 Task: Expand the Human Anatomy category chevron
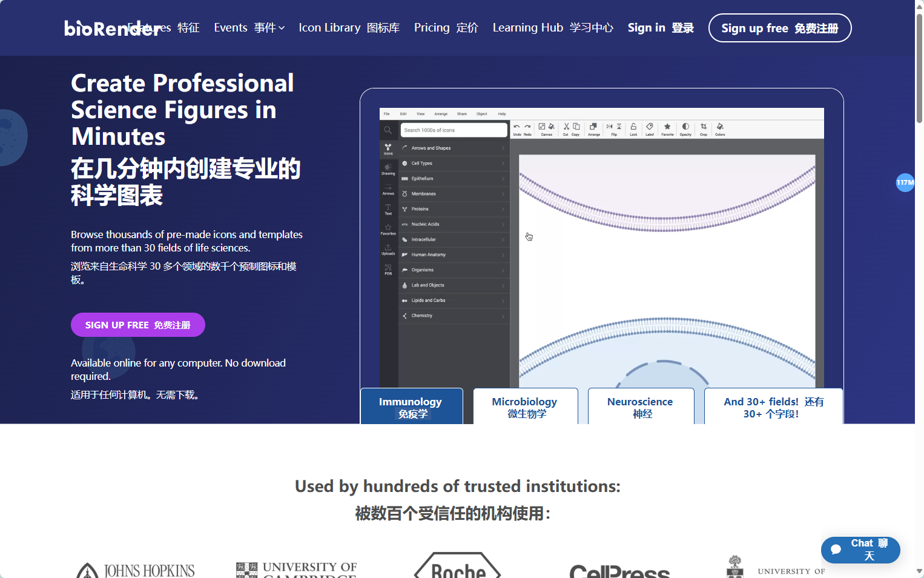tap(503, 254)
